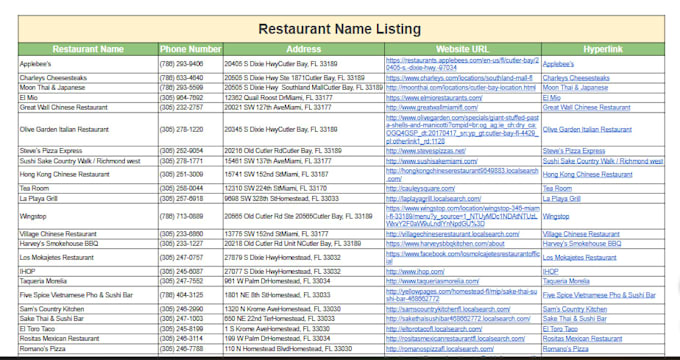Select the Website URL column header
Image resolution: width=680 pixels, height=360 pixels.
click(463, 49)
